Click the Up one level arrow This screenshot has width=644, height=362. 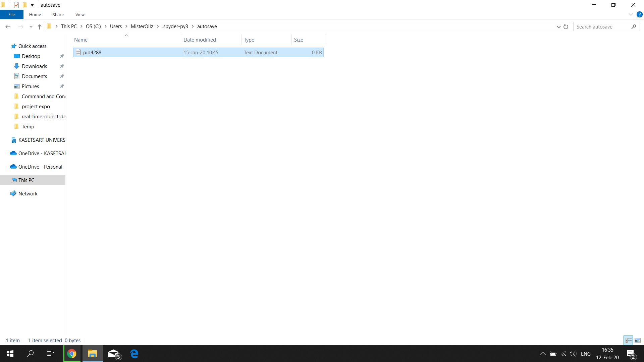pos(40,27)
